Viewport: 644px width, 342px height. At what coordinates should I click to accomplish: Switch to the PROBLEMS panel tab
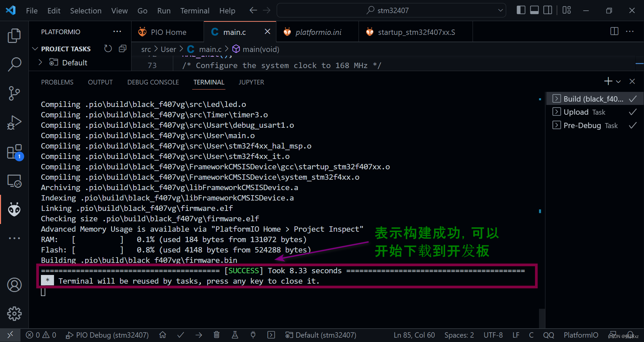[57, 82]
